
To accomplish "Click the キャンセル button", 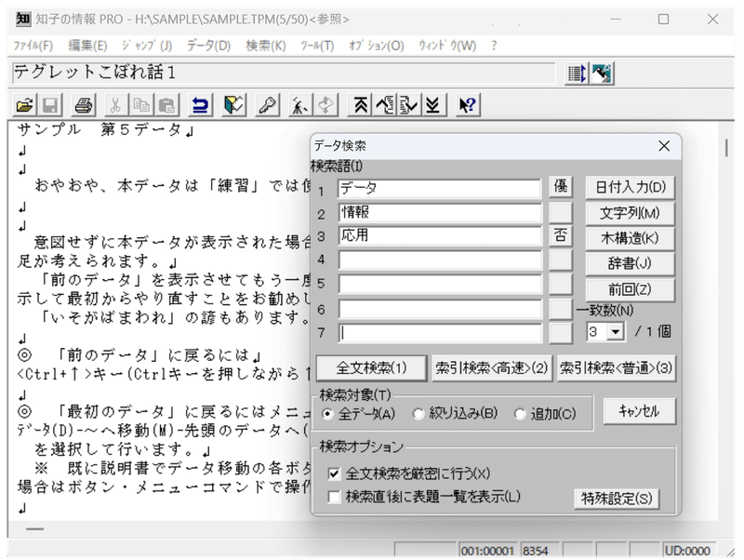I will [x=639, y=411].
